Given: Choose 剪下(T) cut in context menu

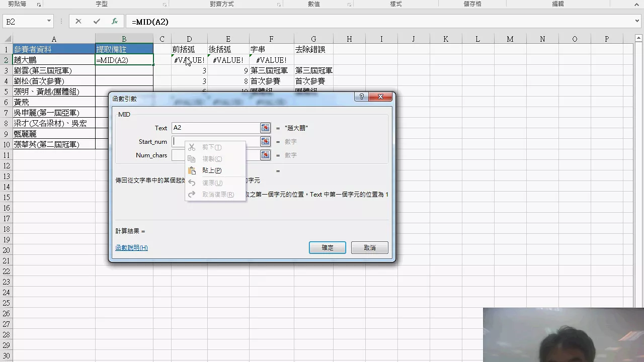Looking at the screenshot, I should pyautogui.click(x=215, y=147).
